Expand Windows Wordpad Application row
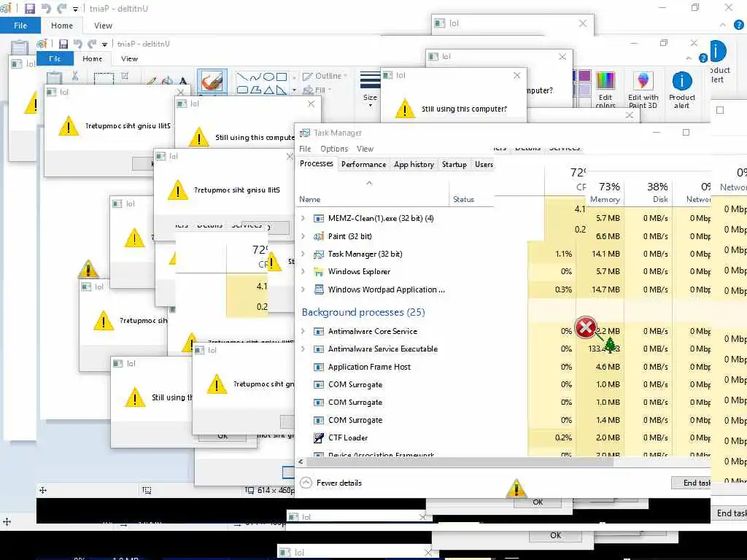Image resolution: width=747 pixels, height=560 pixels. point(303,289)
